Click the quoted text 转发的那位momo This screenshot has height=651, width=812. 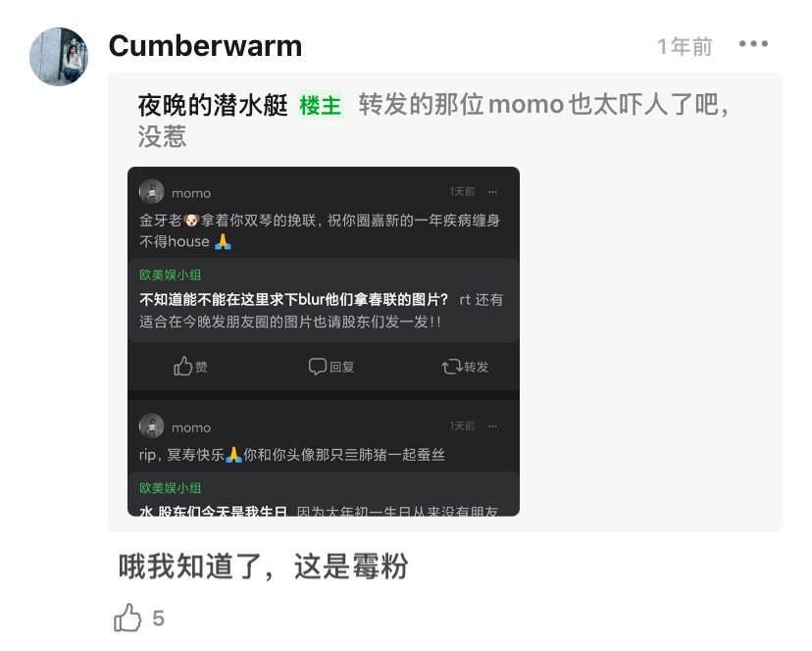pos(461,105)
